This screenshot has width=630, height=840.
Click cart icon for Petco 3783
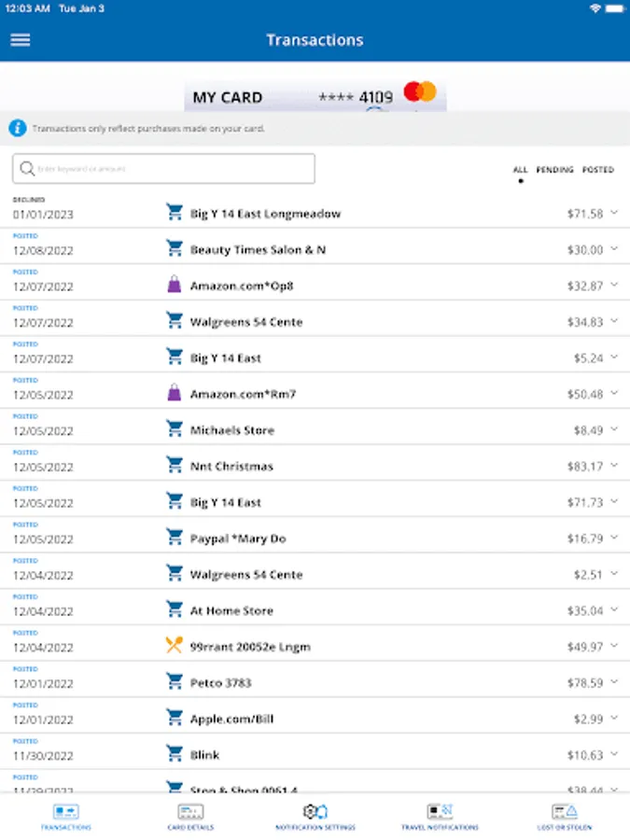175,681
